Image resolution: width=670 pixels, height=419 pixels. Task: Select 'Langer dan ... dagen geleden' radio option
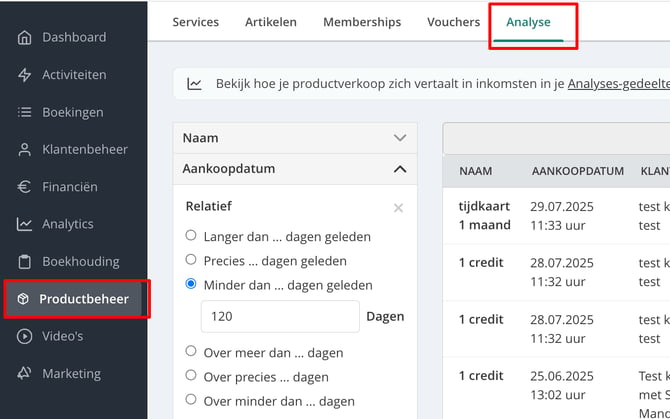point(191,235)
